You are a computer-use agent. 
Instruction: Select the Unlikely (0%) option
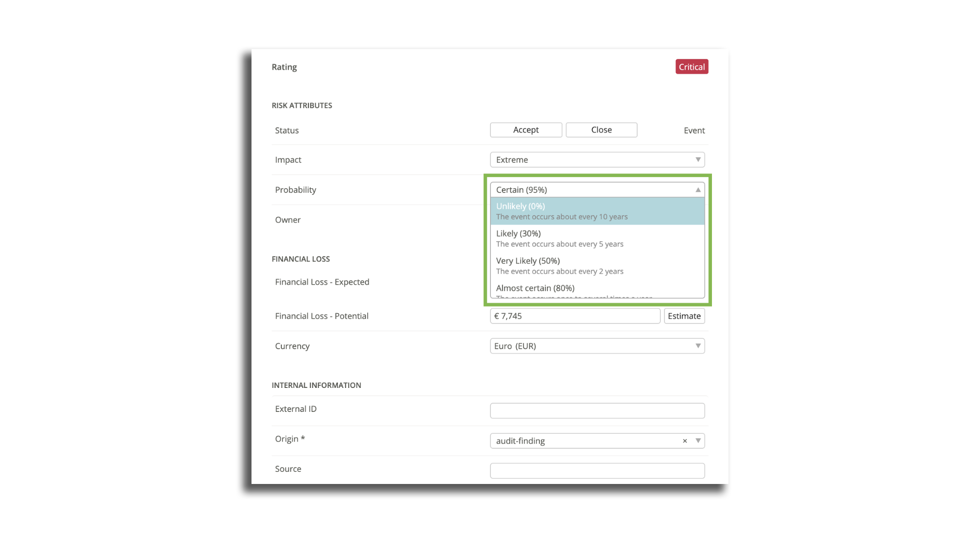point(597,211)
